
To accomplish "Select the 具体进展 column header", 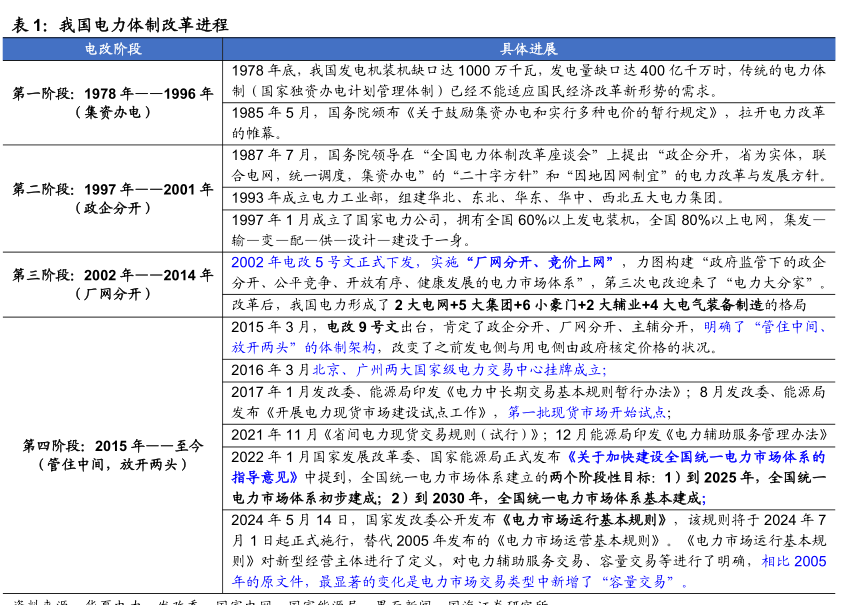I will point(528,49).
